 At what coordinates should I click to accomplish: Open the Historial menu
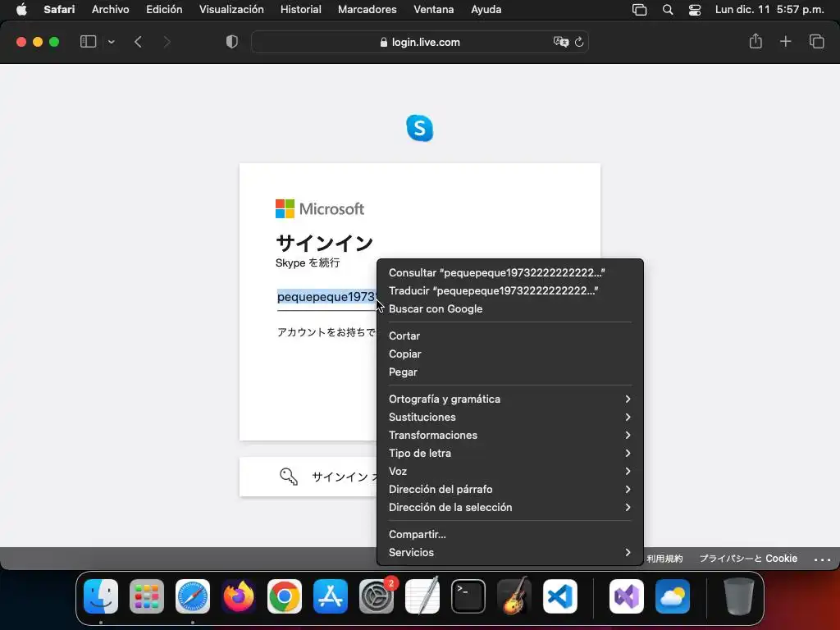(300, 9)
